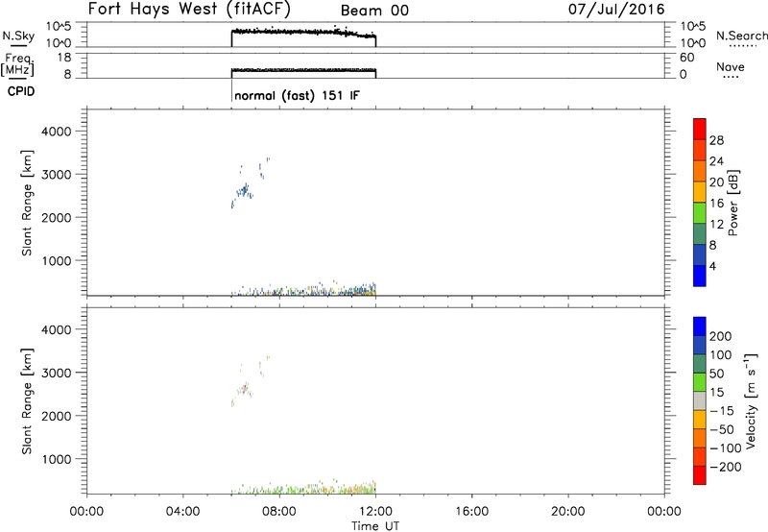Click 'Slant Range [km]' label of velocity panel
The height and width of the screenshot is (532, 768).
pos(27,400)
